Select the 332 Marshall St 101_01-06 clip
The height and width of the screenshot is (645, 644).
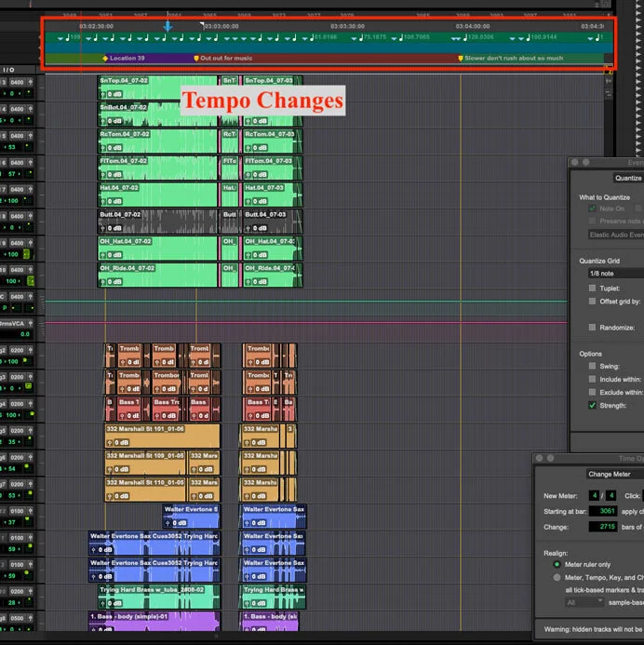(163, 436)
